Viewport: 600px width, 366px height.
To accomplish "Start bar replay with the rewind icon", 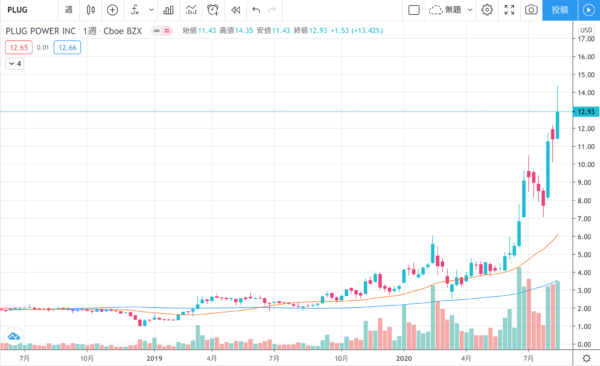I will (236, 10).
